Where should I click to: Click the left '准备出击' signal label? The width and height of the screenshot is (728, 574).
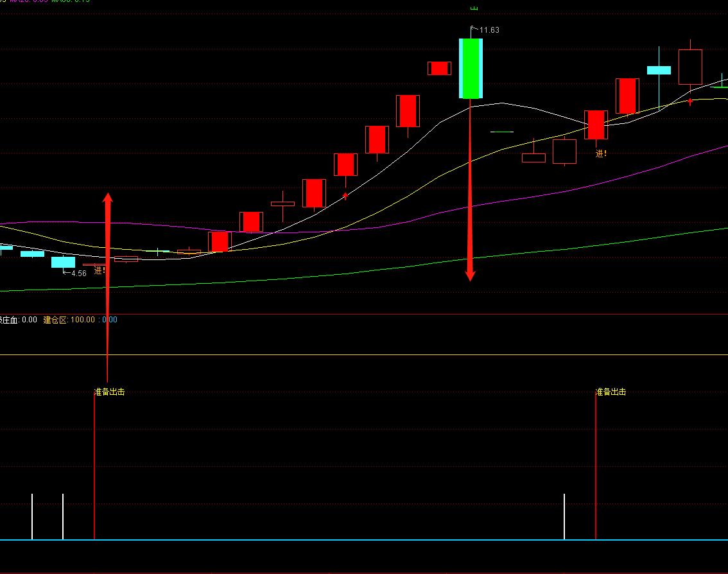pyautogui.click(x=110, y=392)
